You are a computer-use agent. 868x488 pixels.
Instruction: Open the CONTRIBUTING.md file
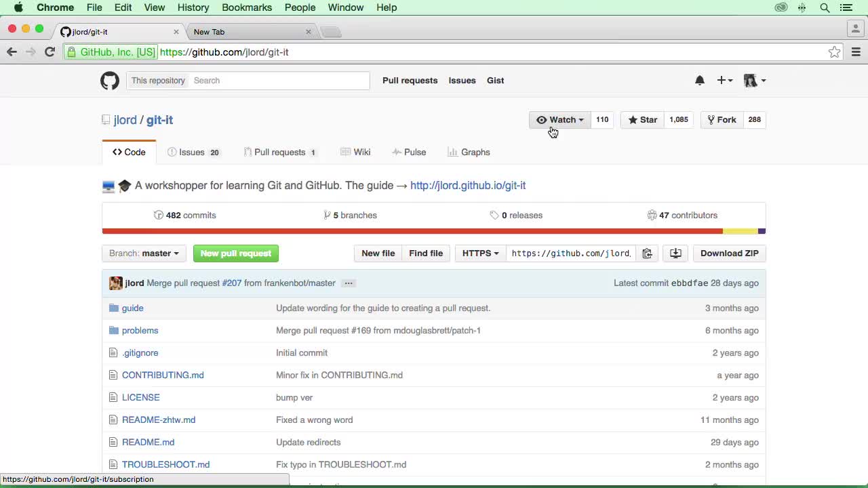(163, 375)
